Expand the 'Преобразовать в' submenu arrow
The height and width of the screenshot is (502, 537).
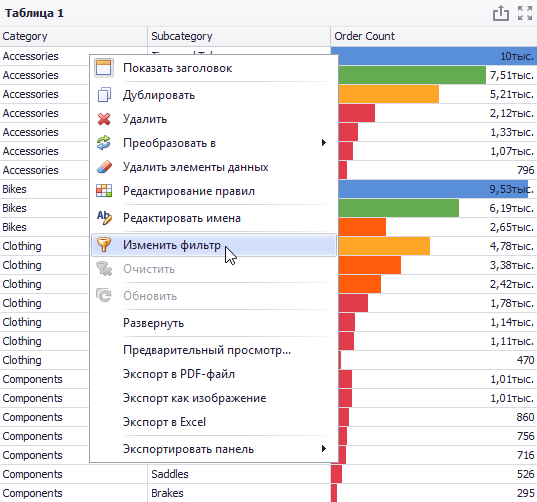tap(324, 142)
